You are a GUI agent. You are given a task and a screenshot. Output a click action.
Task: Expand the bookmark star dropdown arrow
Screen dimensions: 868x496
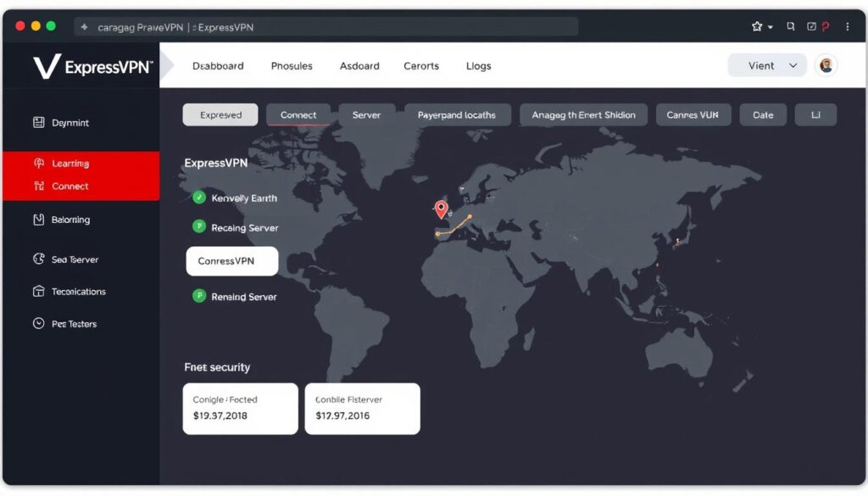pyautogui.click(x=770, y=27)
